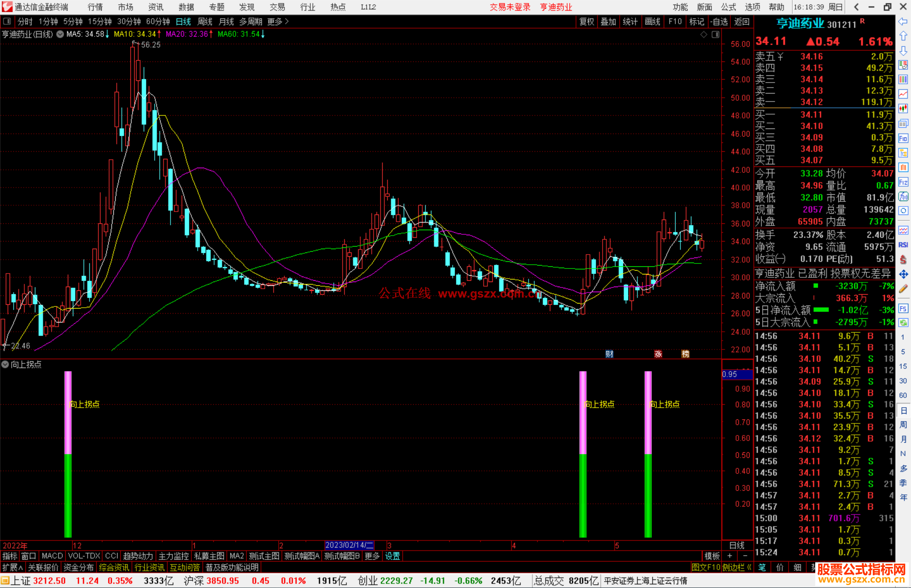This screenshot has width=911, height=588.
Task: Toggle the panel icon left of 分时
Action: point(7,21)
